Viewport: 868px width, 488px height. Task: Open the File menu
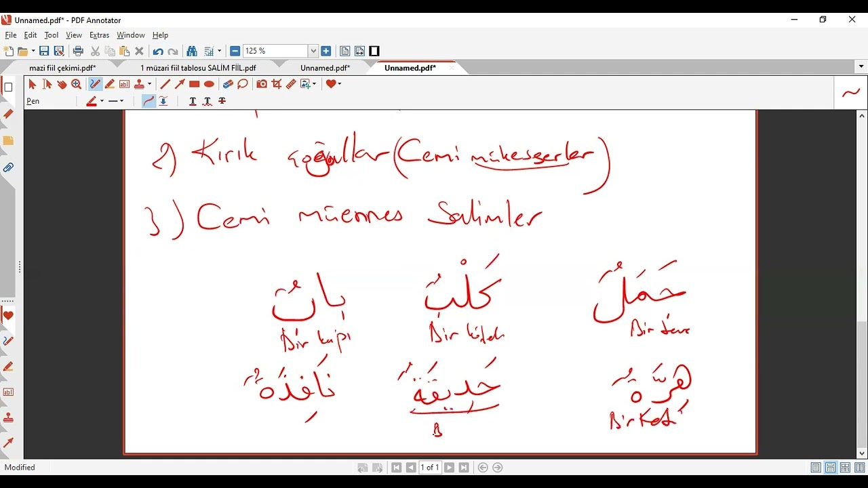11,35
